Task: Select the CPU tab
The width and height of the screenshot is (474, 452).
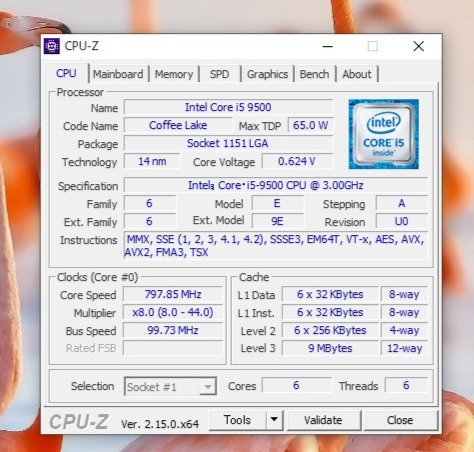Action: click(x=66, y=73)
